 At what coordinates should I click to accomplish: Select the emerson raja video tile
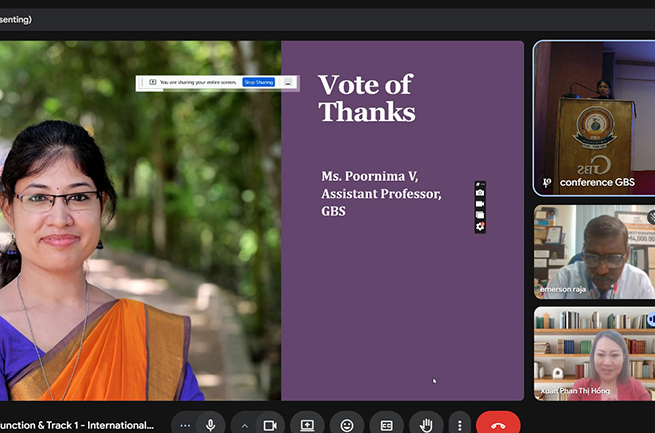[x=593, y=252]
